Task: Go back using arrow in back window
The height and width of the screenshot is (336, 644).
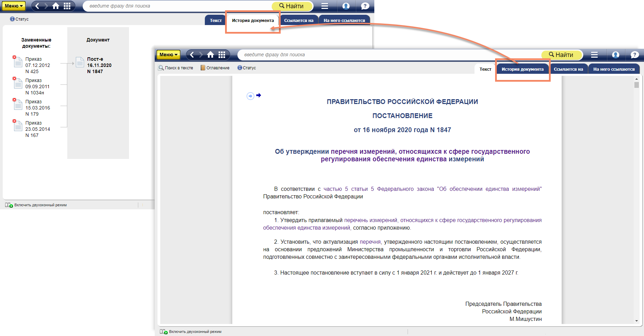Action: [x=37, y=6]
